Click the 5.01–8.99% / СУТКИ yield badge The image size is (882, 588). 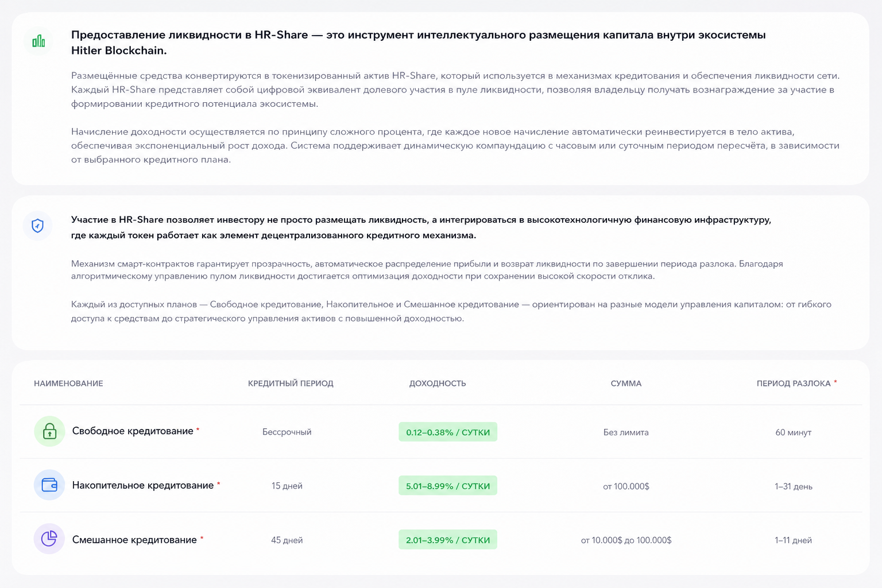448,486
